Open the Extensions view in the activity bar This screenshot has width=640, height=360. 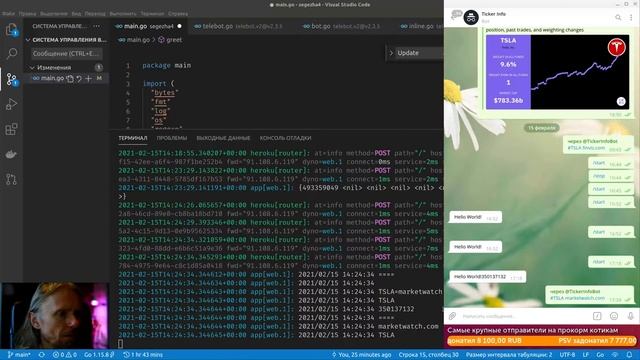coord(11,129)
